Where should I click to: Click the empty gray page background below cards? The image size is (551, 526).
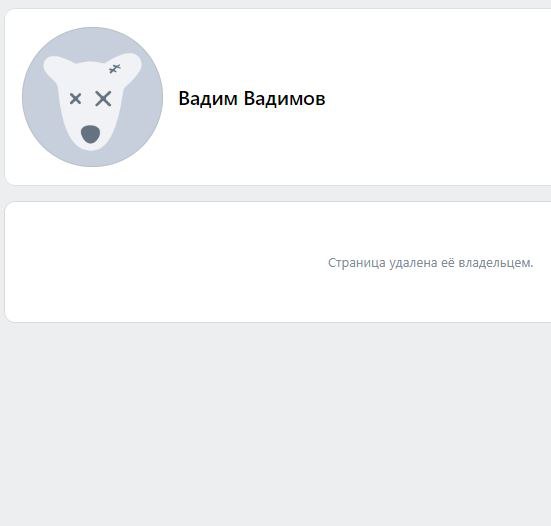coord(276,422)
